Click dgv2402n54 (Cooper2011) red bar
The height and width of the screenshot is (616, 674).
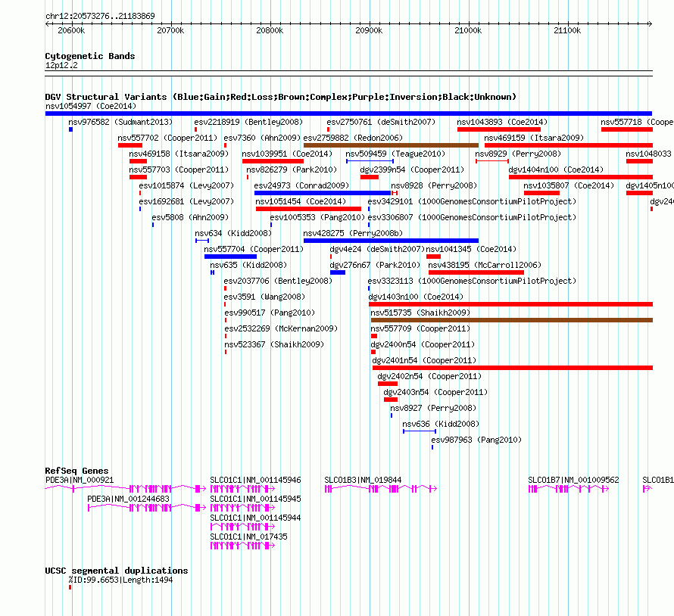[x=388, y=384]
